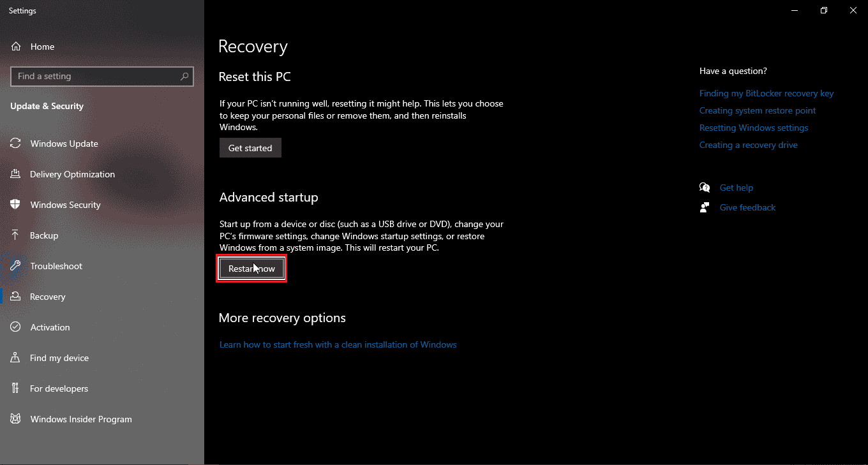Click the Restart now button
The height and width of the screenshot is (465, 868).
point(251,269)
